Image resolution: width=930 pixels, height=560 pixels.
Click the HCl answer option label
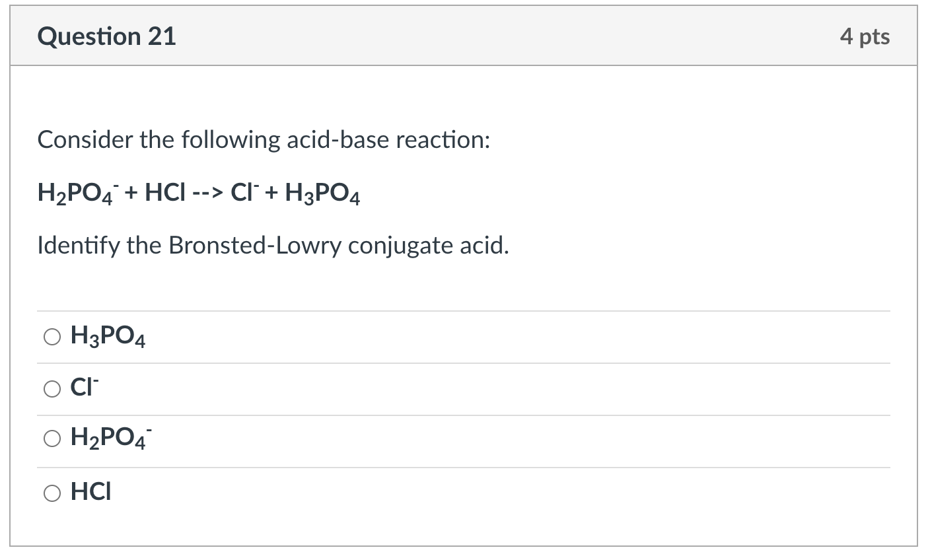pyautogui.click(x=91, y=492)
